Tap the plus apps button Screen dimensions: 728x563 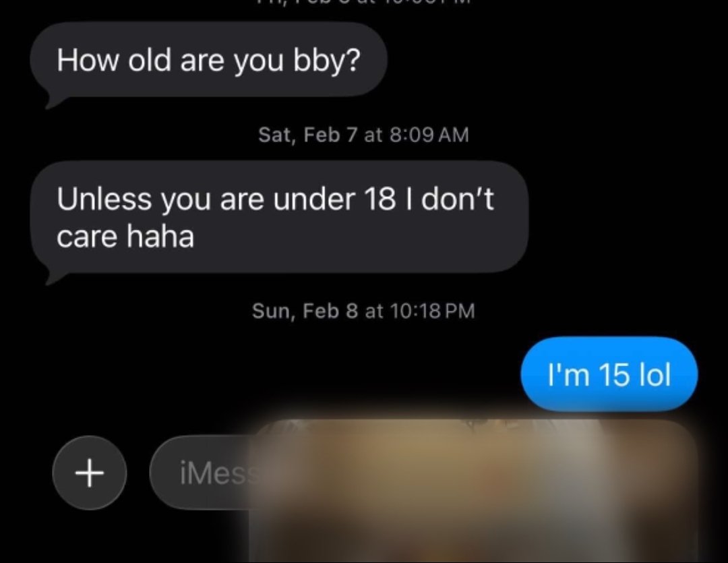90,473
